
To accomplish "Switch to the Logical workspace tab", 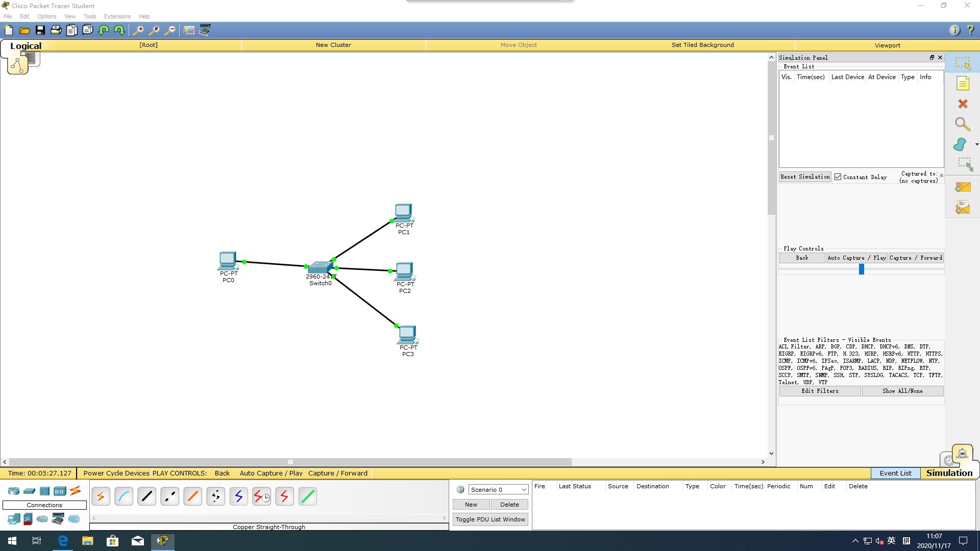I will click(x=26, y=45).
